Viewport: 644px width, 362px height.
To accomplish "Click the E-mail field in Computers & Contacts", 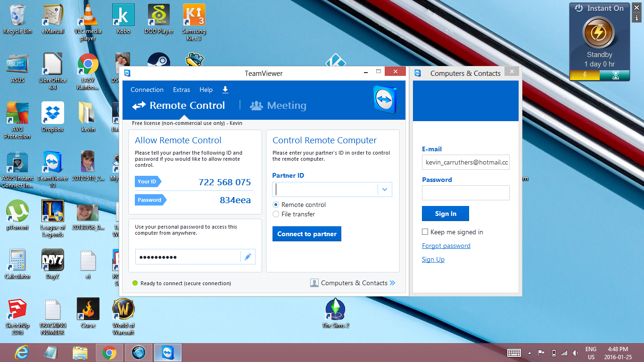I will 466,162.
